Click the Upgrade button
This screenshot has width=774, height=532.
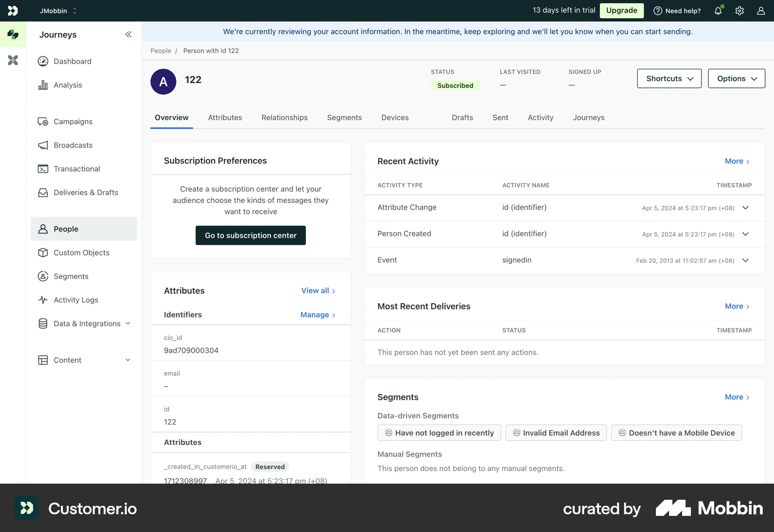click(621, 10)
